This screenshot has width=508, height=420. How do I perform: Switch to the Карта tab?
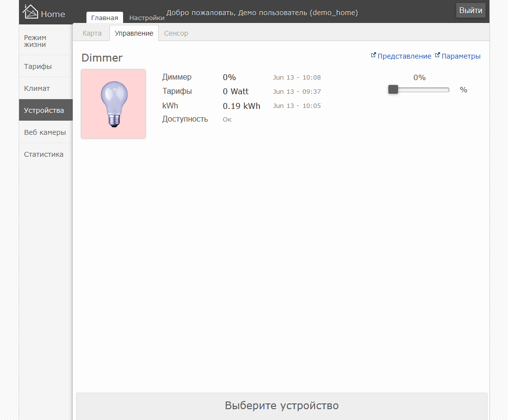point(92,33)
